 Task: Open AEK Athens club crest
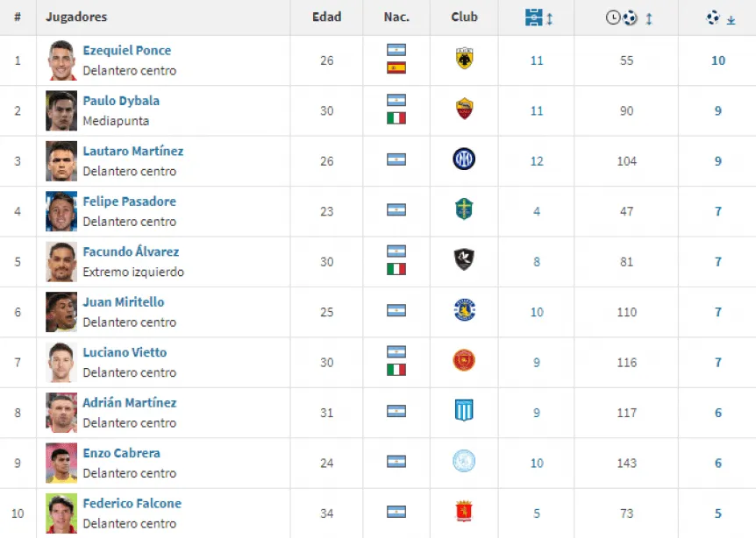(x=464, y=59)
